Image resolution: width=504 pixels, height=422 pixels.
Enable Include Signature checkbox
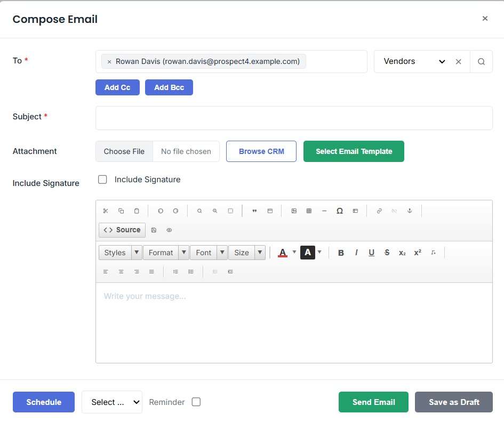click(x=102, y=180)
